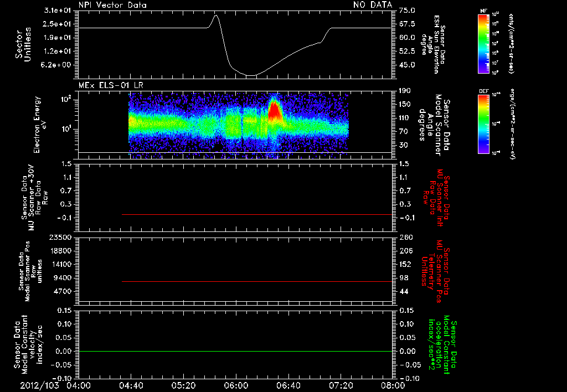Image resolution: width=567 pixels, height=392 pixels.
Task: Click the DEF color scale bar
Action: tap(483, 124)
